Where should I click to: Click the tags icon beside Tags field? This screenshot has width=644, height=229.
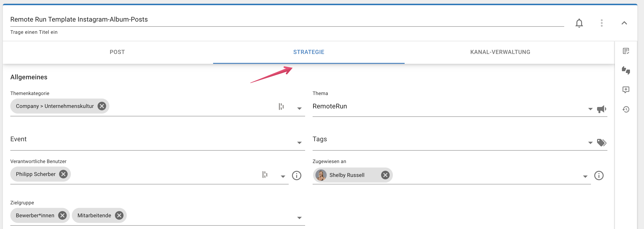(x=602, y=142)
